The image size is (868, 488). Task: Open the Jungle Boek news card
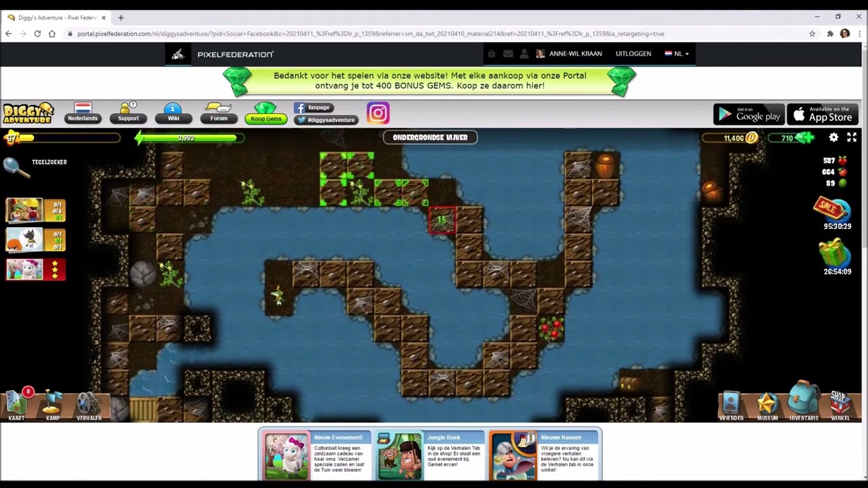click(x=431, y=455)
